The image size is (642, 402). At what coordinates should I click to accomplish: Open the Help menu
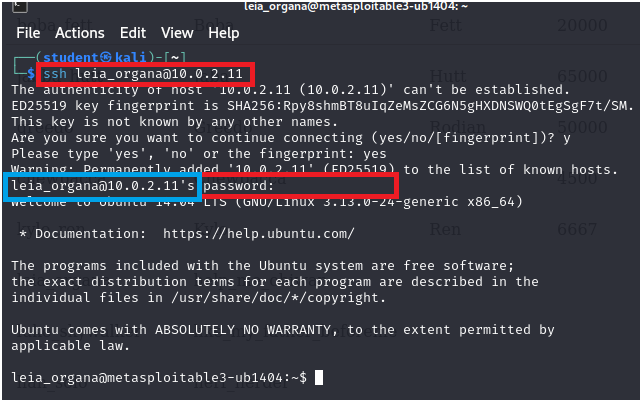[x=224, y=33]
